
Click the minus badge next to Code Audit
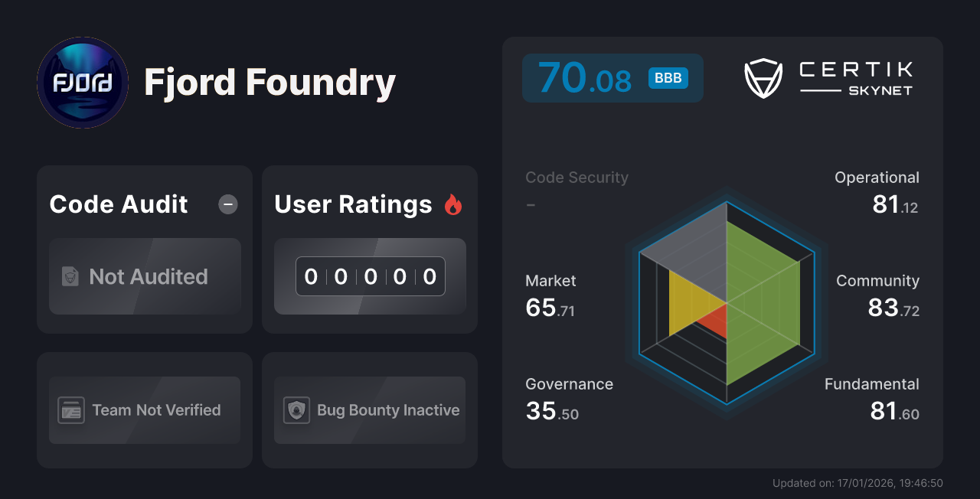pos(227,204)
